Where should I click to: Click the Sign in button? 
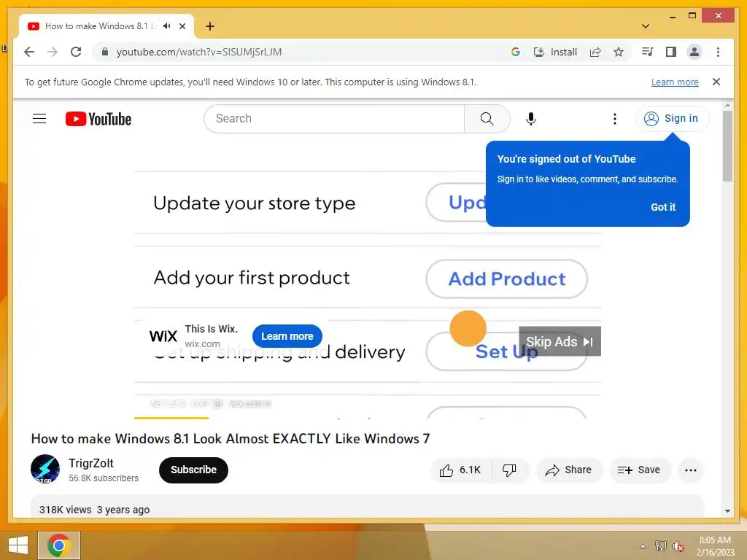click(672, 118)
